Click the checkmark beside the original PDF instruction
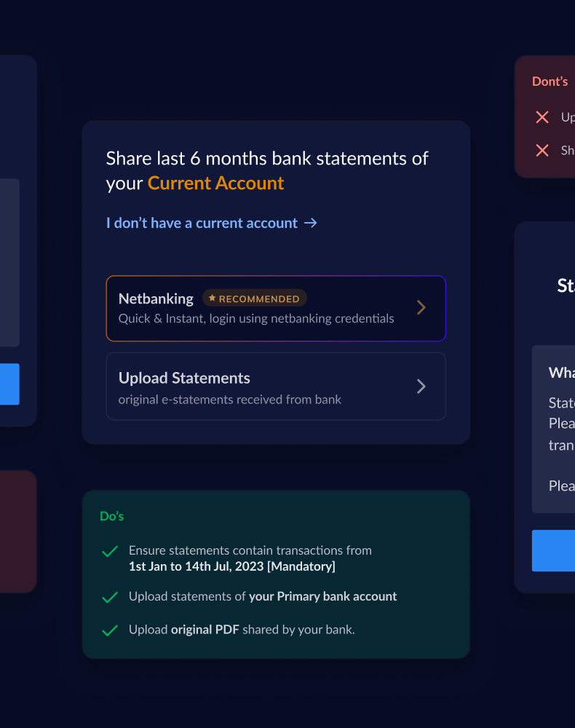 pyautogui.click(x=110, y=629)
